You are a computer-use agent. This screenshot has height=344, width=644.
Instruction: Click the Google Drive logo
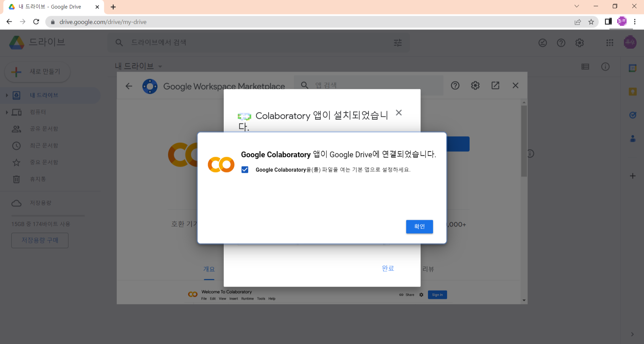tap(16, 43)
